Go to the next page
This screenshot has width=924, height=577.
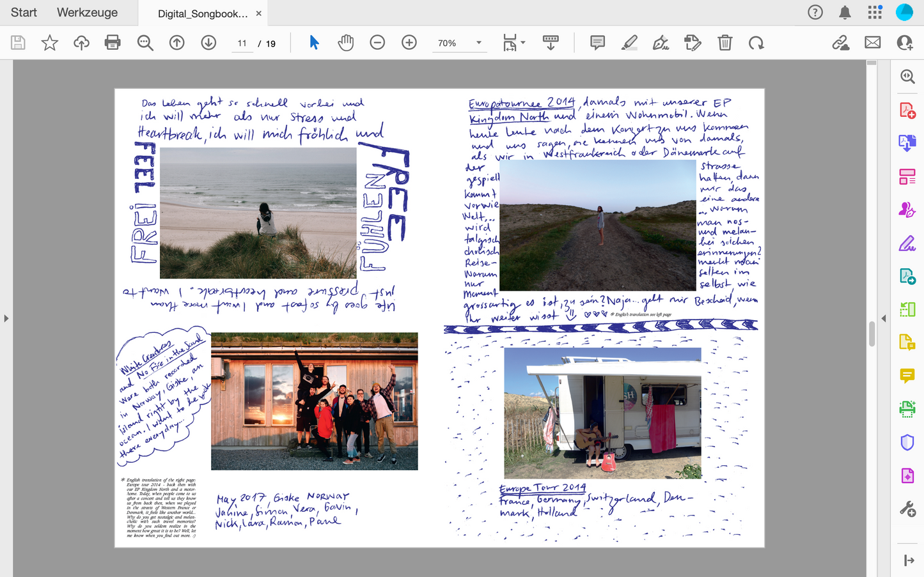pos(208,43)
